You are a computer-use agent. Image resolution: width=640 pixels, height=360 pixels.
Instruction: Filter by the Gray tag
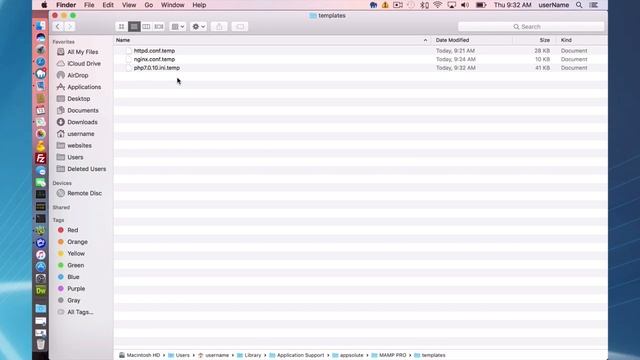(x=73, y=300)
